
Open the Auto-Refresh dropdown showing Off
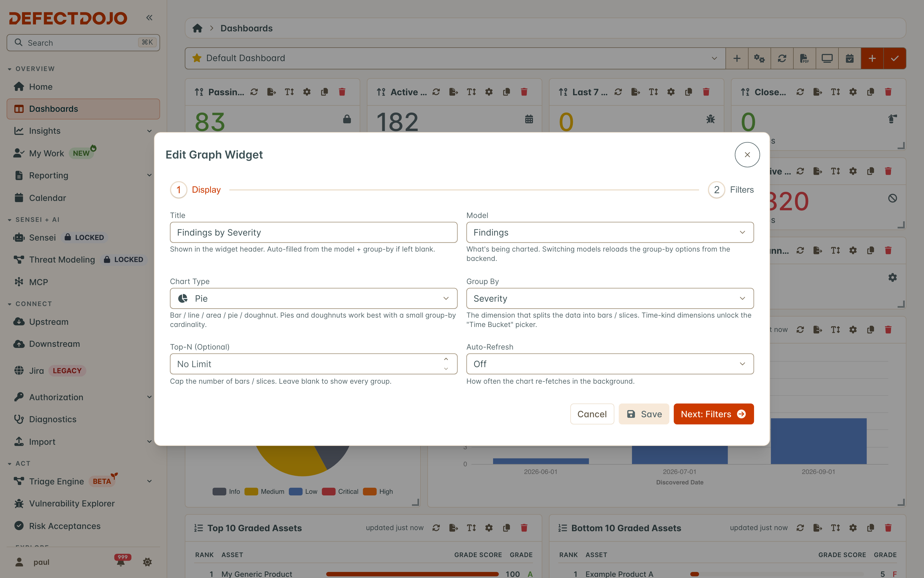pyautogui.click(x=610, y=364)
